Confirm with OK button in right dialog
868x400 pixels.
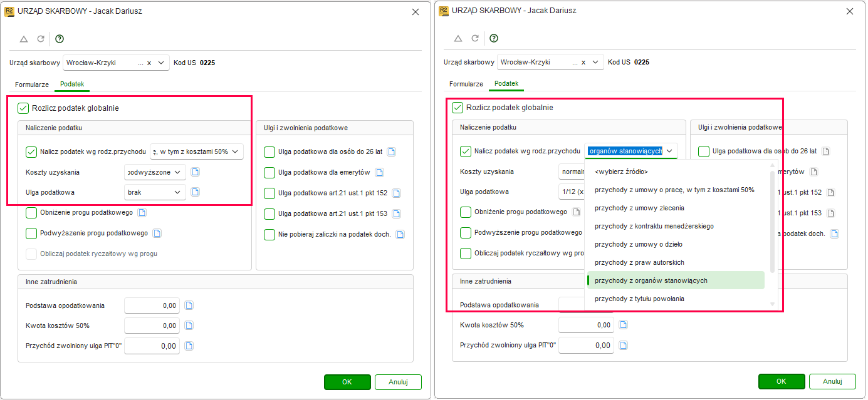782,381
